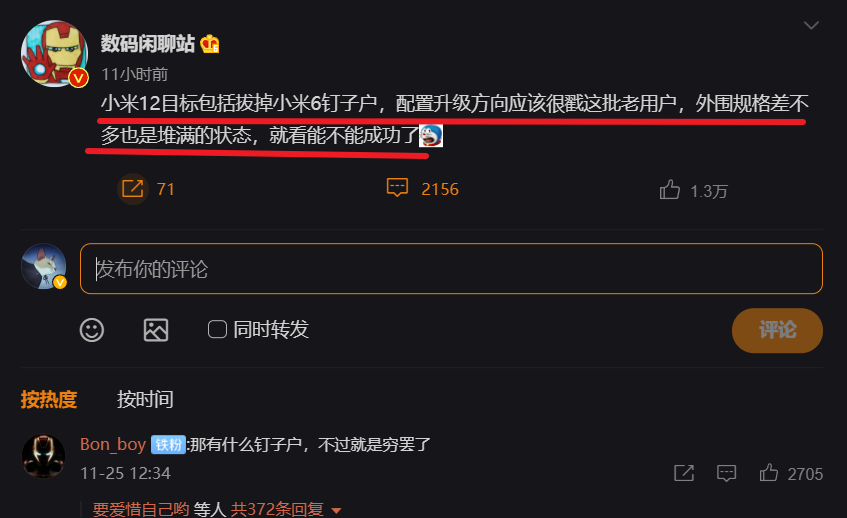Click the gold crown badge beside 数码闲聊站

pos(210,44)
